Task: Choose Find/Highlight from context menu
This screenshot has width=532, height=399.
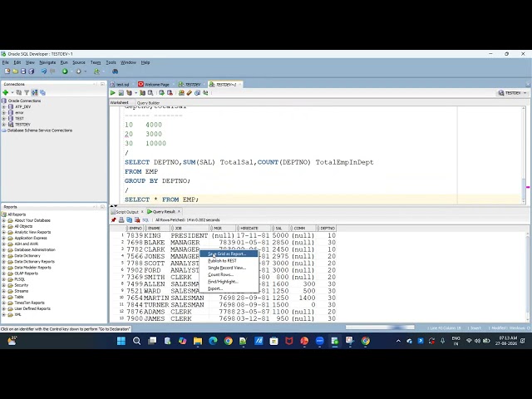Action: 229,282
